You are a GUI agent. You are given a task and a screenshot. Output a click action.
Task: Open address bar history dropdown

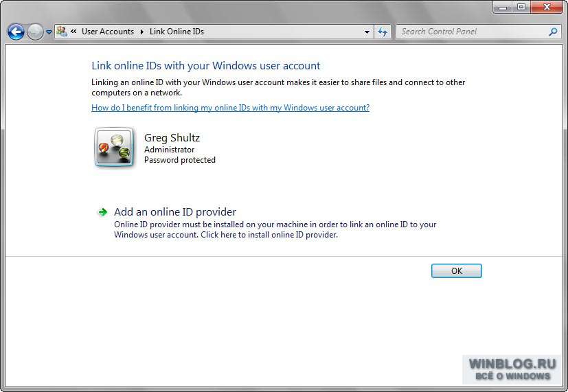point(367,32)
